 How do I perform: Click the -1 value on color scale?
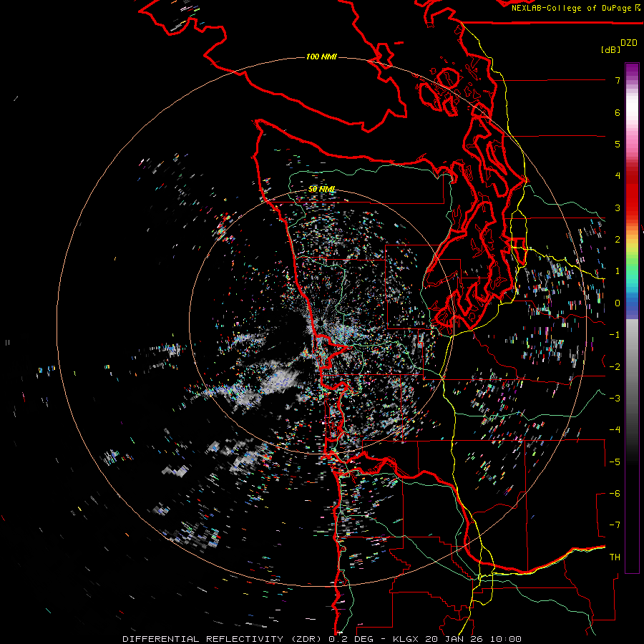click(x=615, y=335)
